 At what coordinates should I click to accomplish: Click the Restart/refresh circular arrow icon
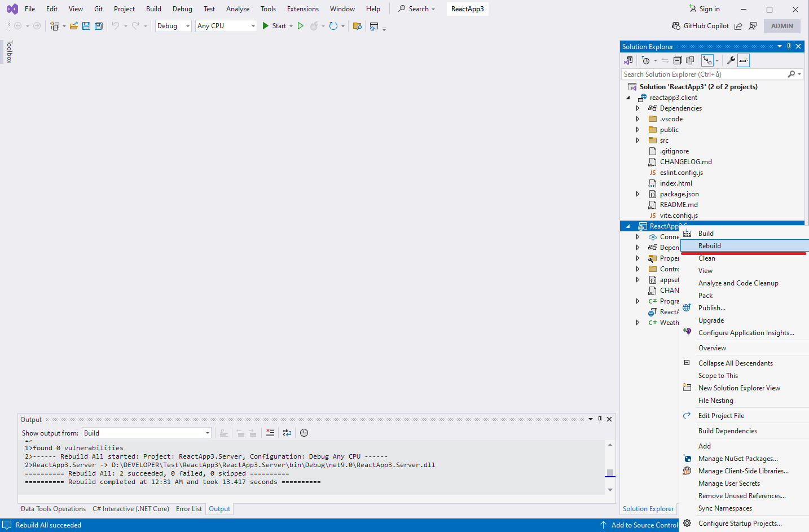coord(333,26)
